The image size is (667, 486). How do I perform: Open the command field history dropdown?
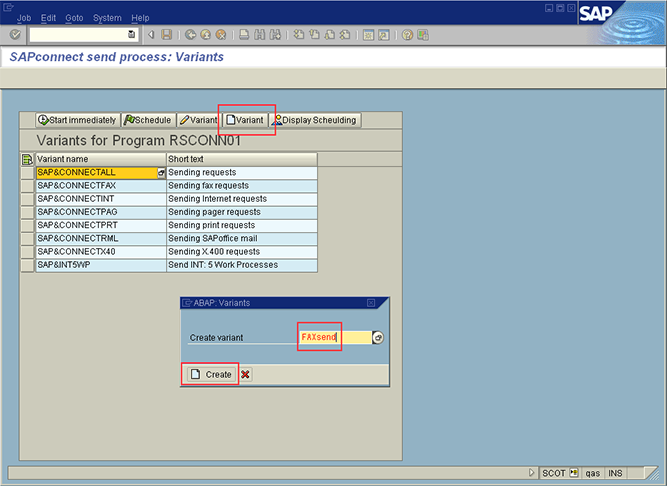pos(131,34)
